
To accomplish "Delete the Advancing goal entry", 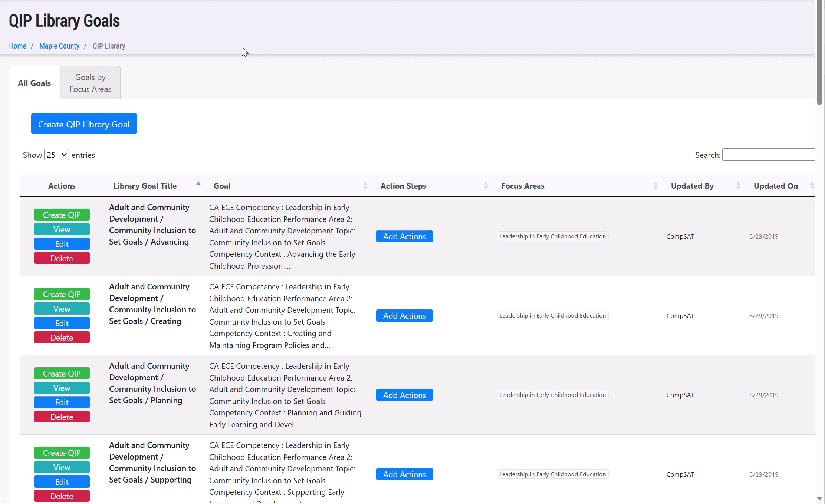I will point(62,258).
